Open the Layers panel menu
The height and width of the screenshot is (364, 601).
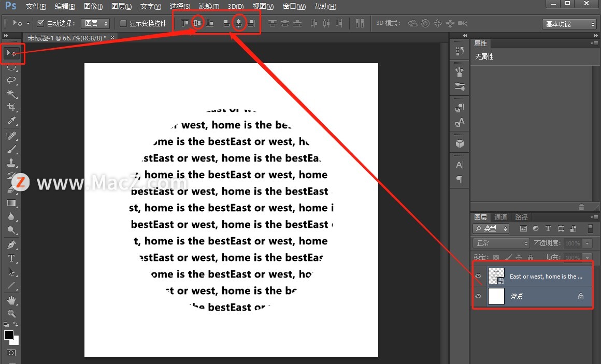click(594, 217)
